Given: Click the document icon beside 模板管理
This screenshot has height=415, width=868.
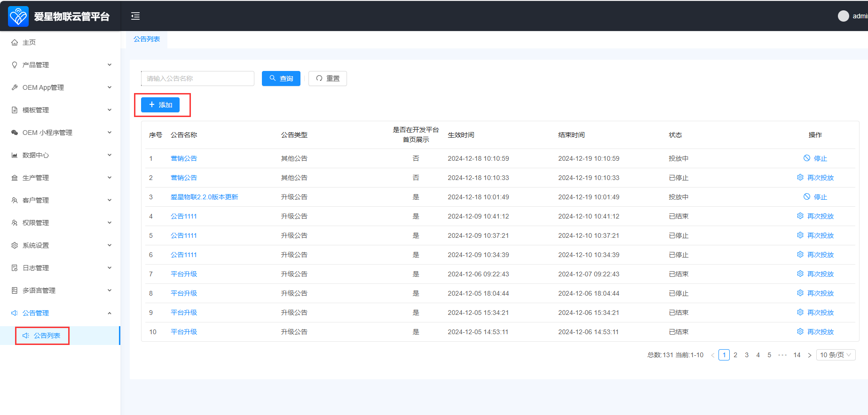Looking at the screenshot, I should tap(15, 110).
